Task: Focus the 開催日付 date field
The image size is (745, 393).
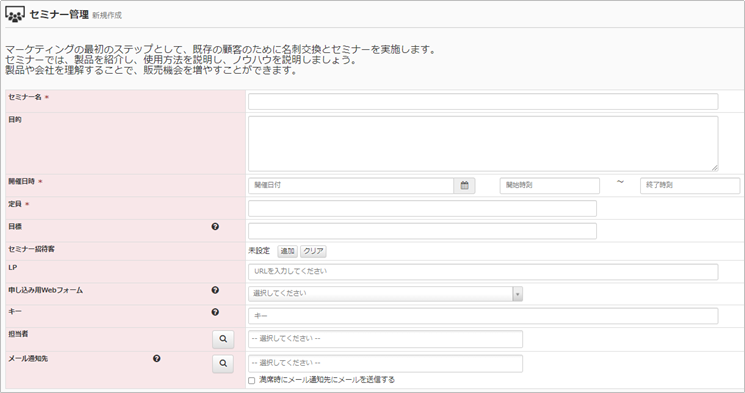Action: (x=351, y=185)
